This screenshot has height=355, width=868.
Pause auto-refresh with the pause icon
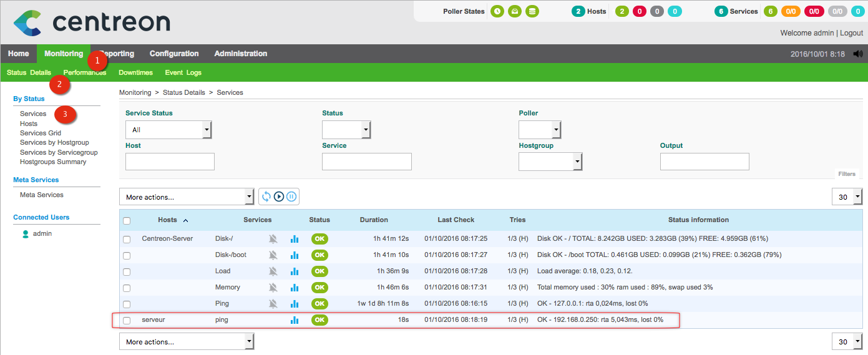(x=291, y=197)
